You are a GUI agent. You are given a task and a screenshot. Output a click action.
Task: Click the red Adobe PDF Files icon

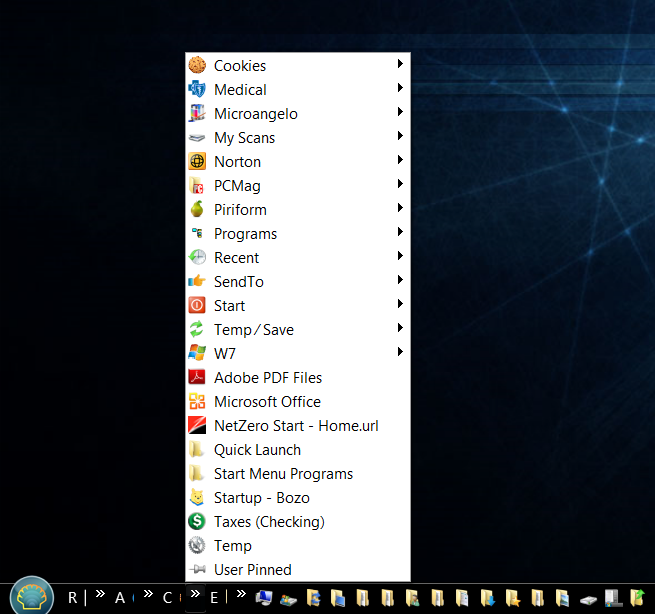197,377
